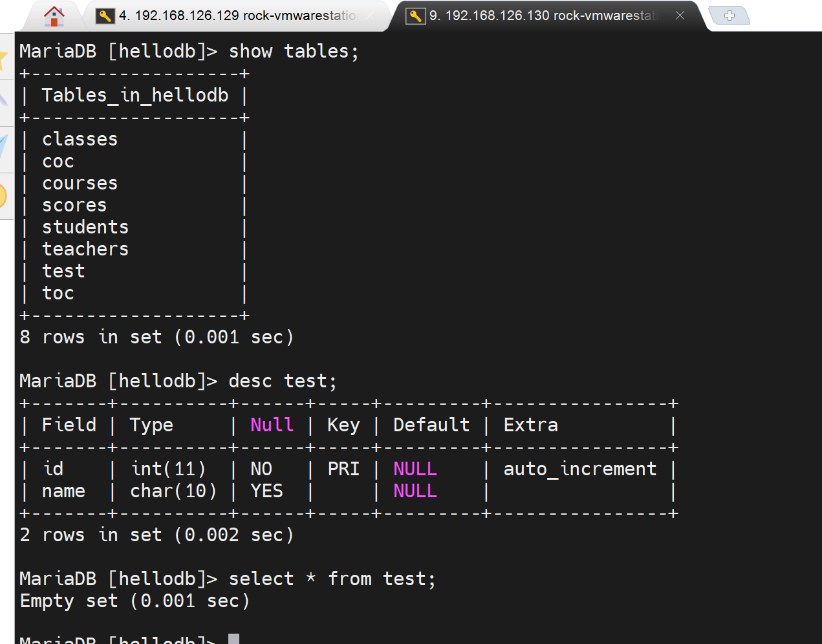Click the 'PRI' value in Key column

tap(343, 469)
